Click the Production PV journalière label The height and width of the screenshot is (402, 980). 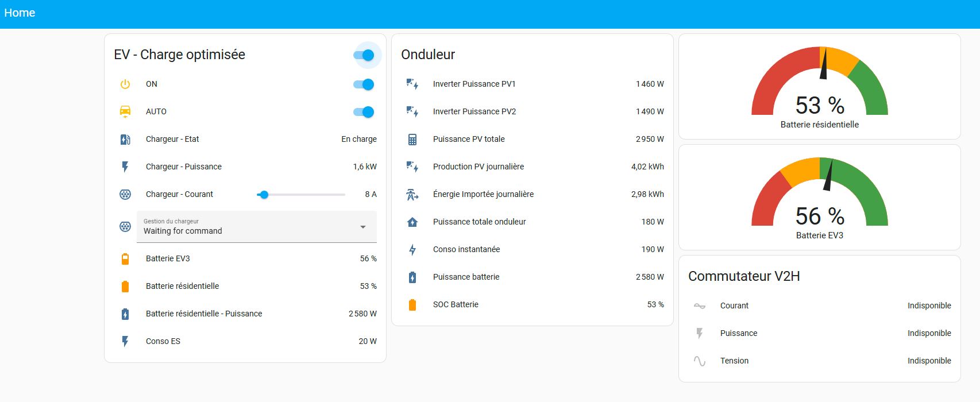479,167
